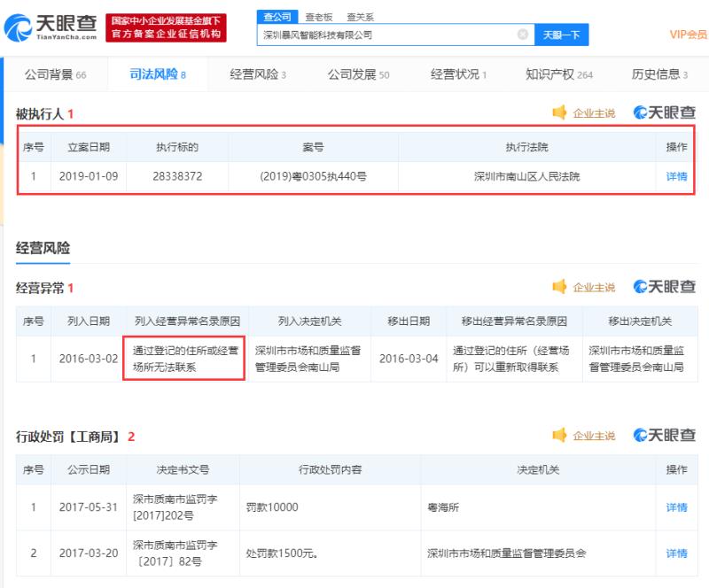Click publication date 2017-05-31
709x588 pixels.
click(89, 507)
